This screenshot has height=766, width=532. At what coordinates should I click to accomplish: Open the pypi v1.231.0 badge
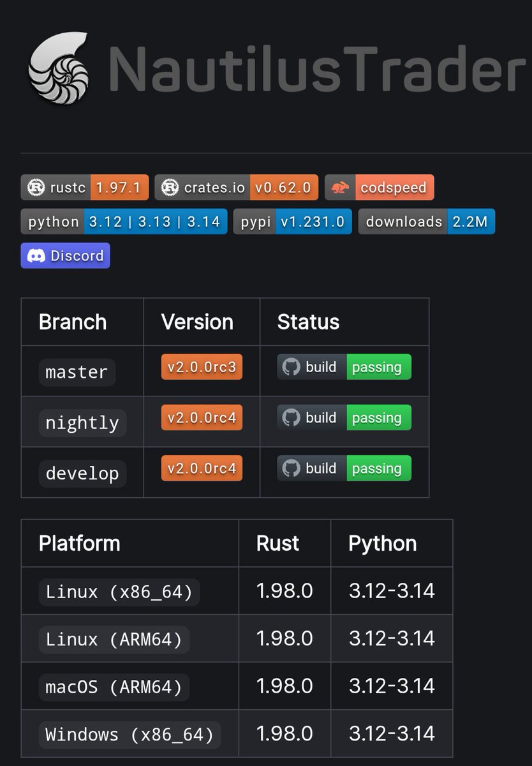[x=292, y=222]
